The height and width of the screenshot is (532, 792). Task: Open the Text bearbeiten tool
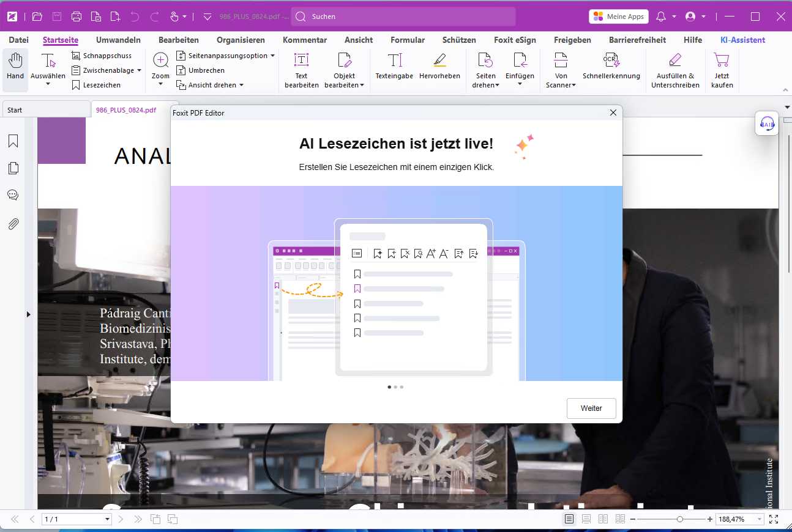coord(301,70)
